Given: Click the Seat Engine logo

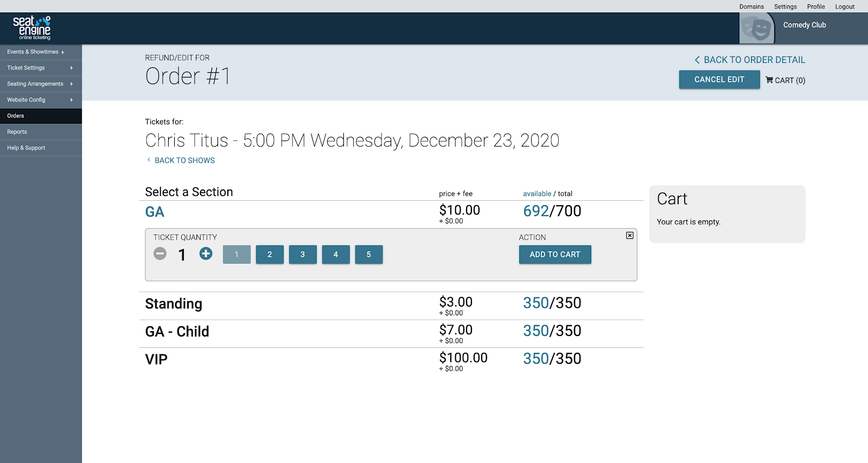Looking at the screenshot, I should click(31, 28).
